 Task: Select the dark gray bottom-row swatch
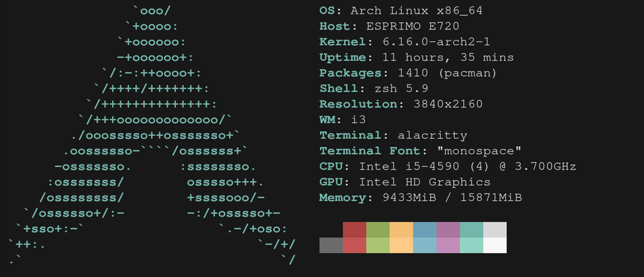(x=331, y=246)
